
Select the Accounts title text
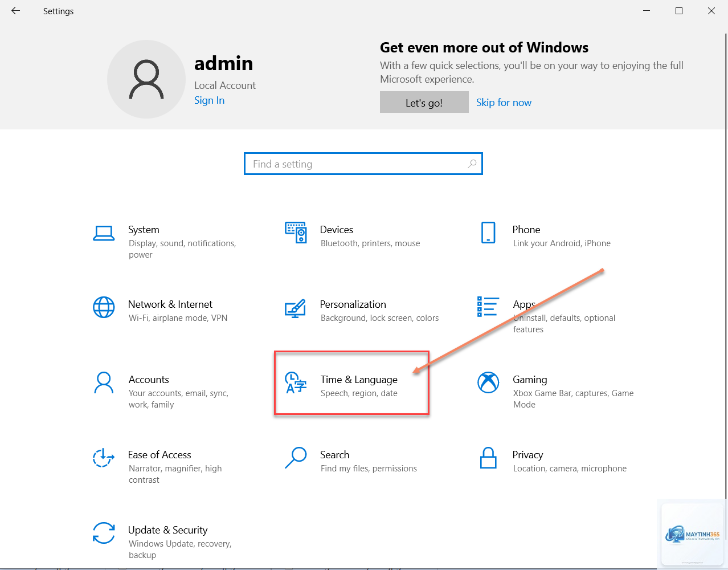(149, 380)
